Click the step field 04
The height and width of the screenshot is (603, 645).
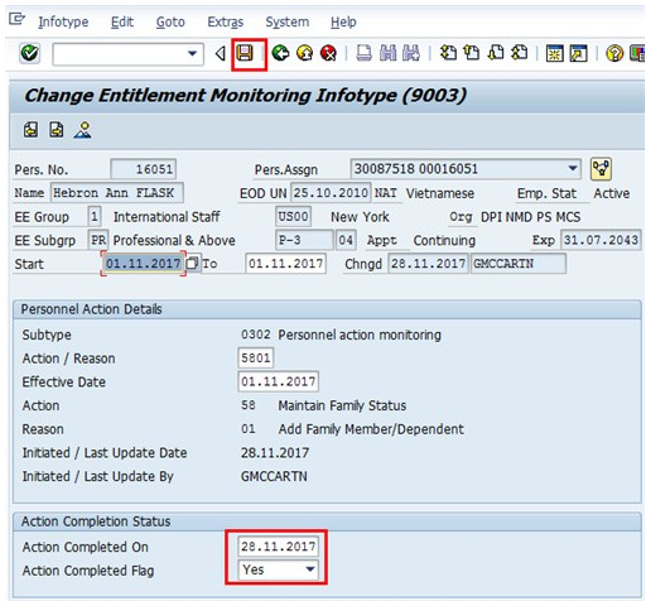click(x=346, y=240)
